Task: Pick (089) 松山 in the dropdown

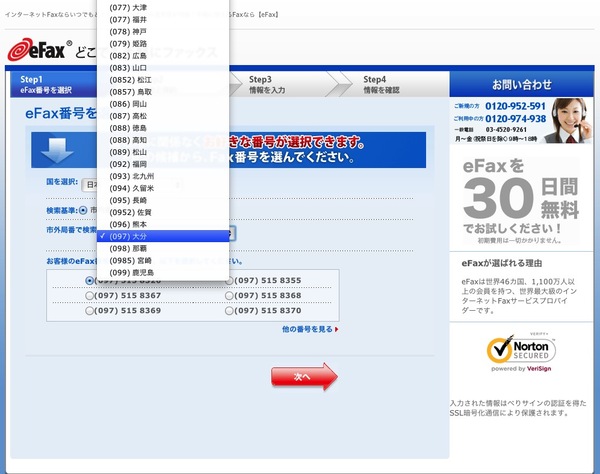Action: [x=163, y=152]
